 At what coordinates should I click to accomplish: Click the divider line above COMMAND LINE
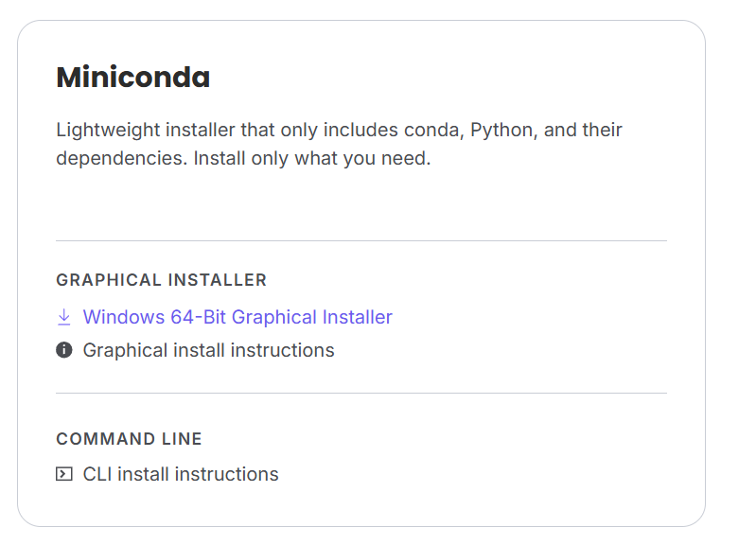click(x=361, y=393)
